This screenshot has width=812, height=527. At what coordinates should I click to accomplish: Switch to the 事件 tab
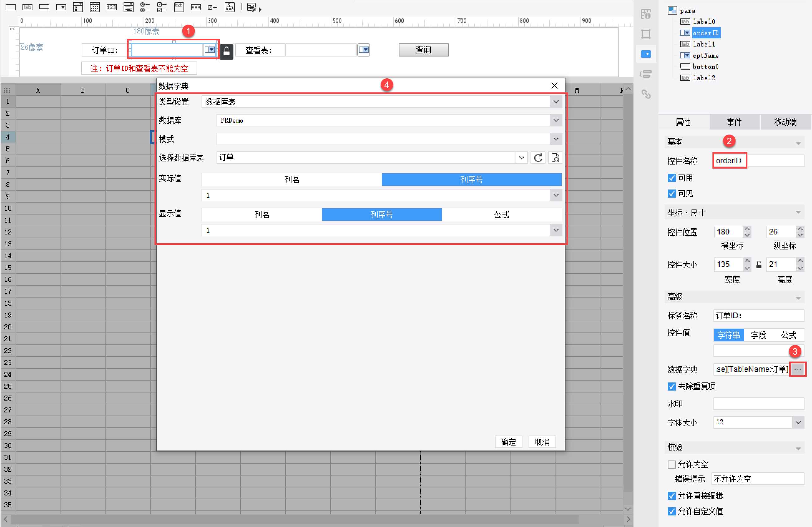coord(734,122)
